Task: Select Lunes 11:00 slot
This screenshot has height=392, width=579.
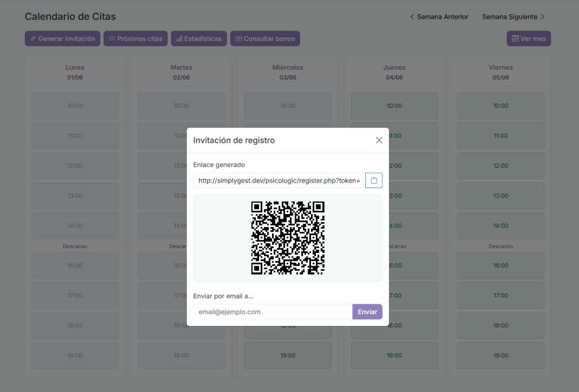Action: click(75, 136)
